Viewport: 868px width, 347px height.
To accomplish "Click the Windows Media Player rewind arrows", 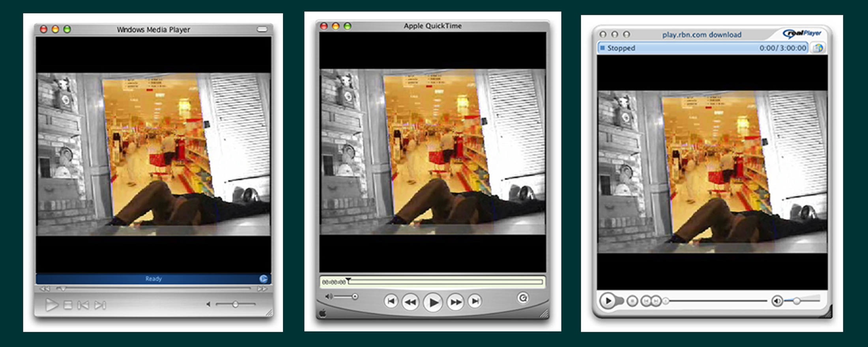I will pos(45,289).
